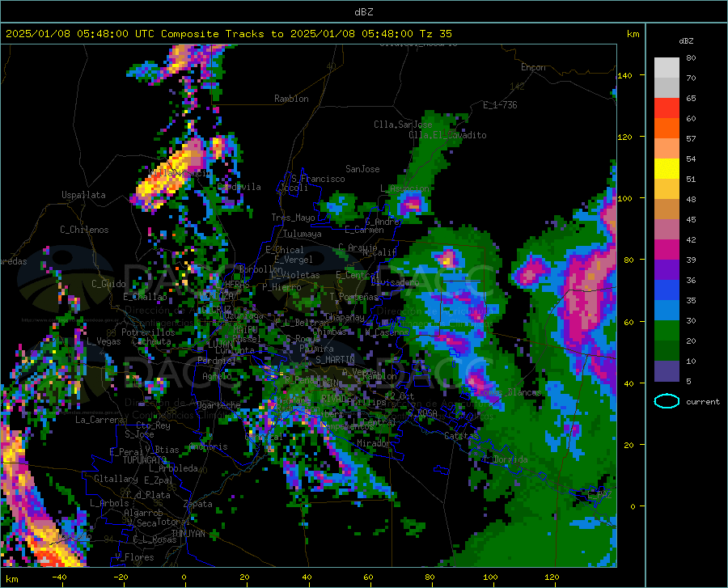Screen dimensions: 728x588
Task: Click the 'E_1-736' map label
Action: click(x=500, y=105)
